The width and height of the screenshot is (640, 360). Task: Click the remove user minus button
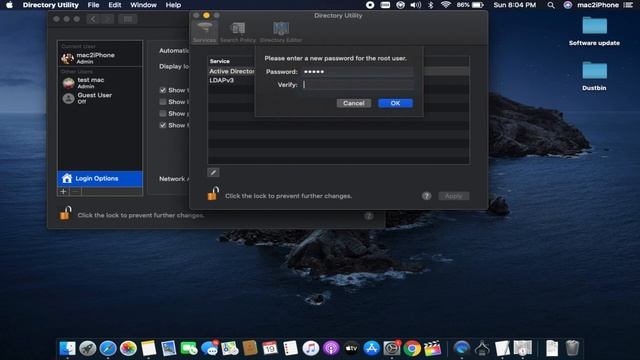[x=76, y=191]
